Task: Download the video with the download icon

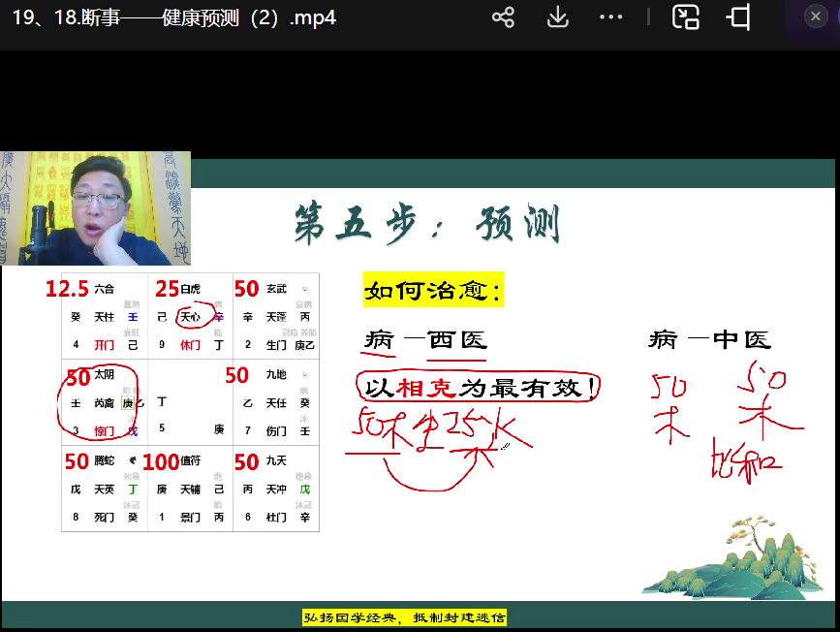Action: pos(557,17)
